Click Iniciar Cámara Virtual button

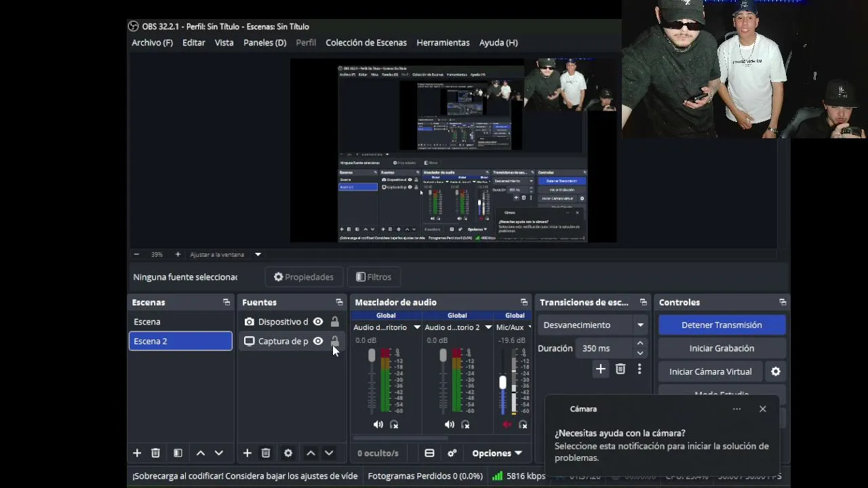click(711, 371)
